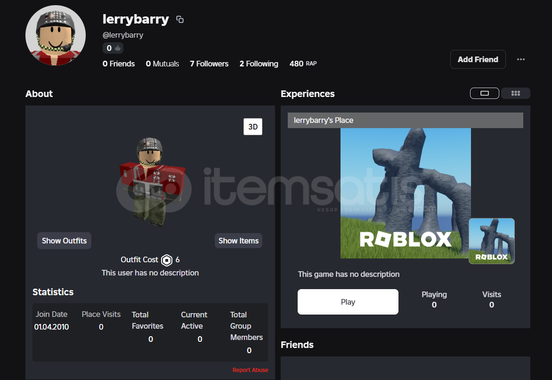Click the Total Favorites statistic label
This screenshot has height=380, width=552.
pos(147,320)
